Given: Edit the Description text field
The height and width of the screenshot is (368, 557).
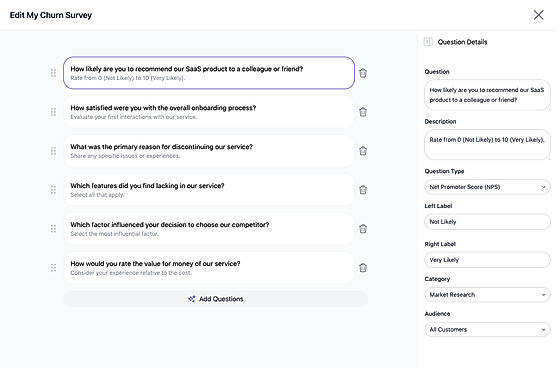Looking at the screenshot, I should tap(487, 145).
